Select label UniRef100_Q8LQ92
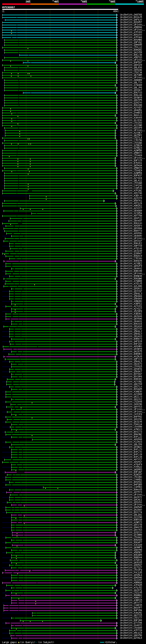 click(x=131, y=515)
